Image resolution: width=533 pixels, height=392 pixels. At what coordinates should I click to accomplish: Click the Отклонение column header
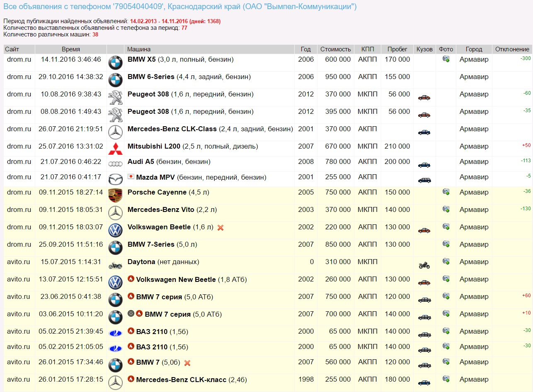(512, 49)
